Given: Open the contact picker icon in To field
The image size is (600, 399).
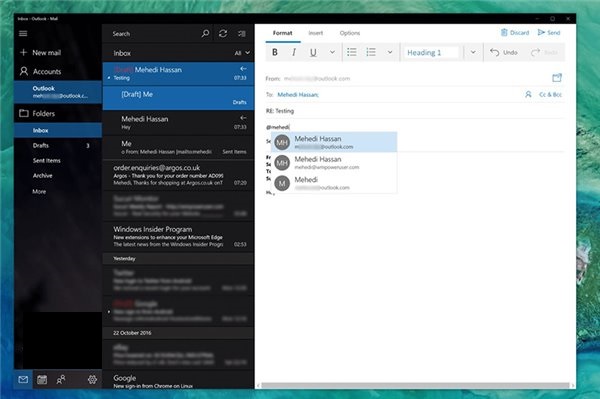Looking at the screenshot, I should point(528,94).
